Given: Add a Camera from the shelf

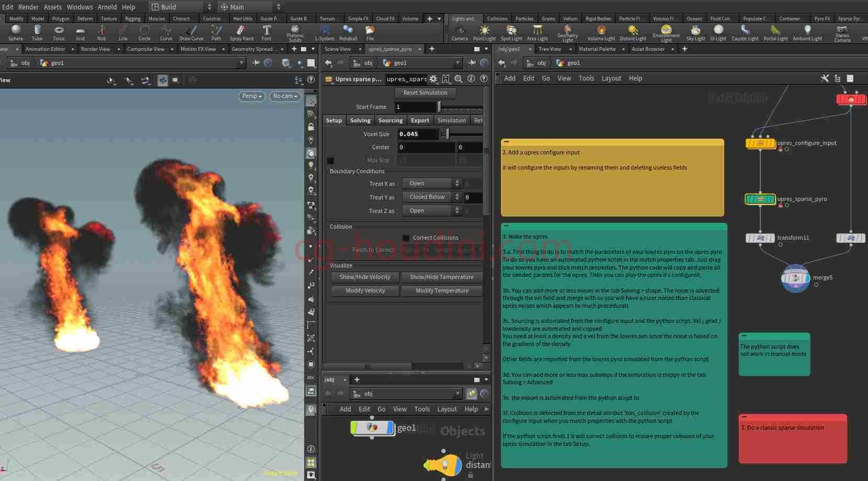Looking at the screenshot, I should tap(460, 33).
